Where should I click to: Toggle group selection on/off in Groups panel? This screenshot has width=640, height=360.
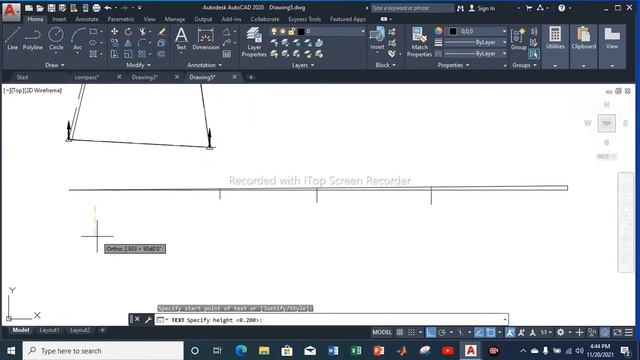[x=533, y=54]
